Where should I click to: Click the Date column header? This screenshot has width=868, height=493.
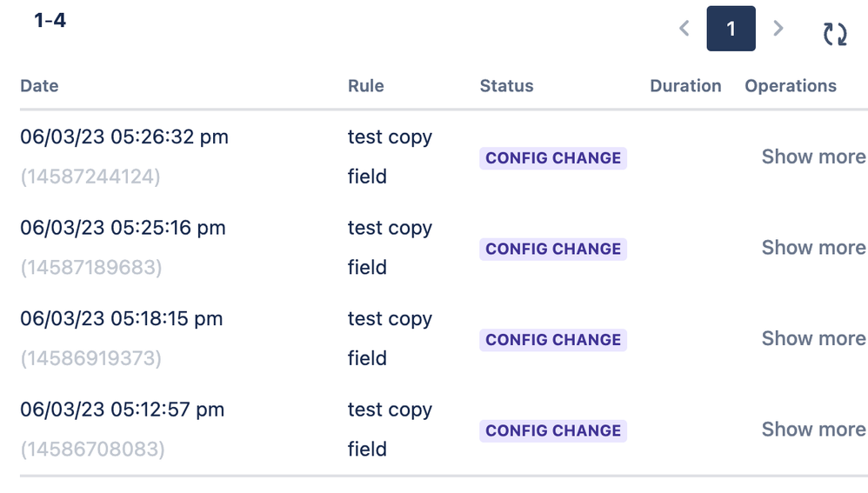39,86
